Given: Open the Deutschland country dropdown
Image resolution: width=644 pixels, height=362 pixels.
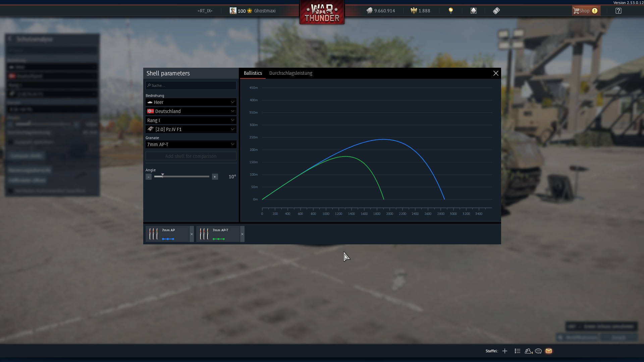Looking at the screenshot, I should tap(191, 111).
